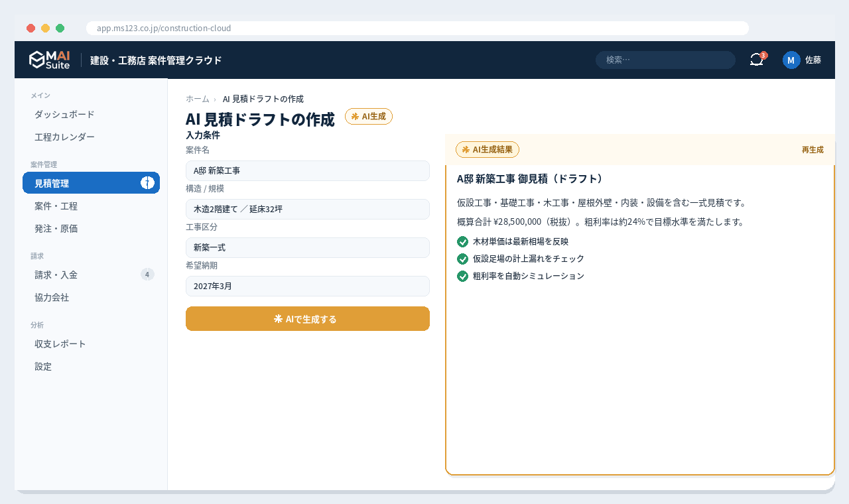849x504 pixels.
Task: Click 再生成 to regenerate result
Action: click(813, 150)
